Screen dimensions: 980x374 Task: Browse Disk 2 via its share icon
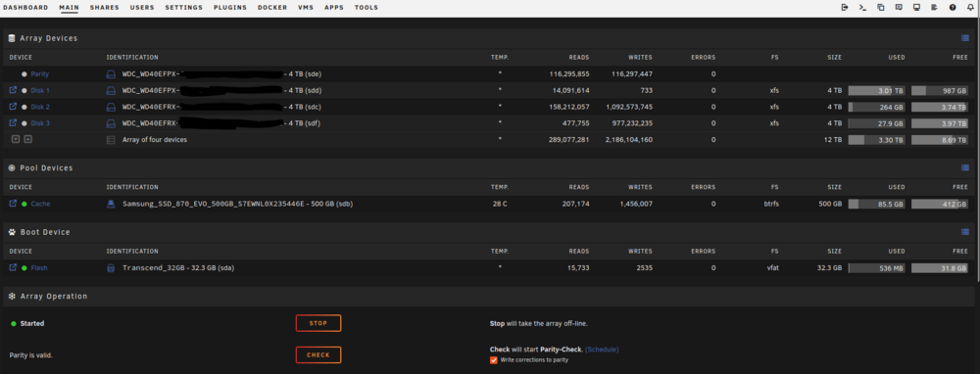[x=13, y=106]
